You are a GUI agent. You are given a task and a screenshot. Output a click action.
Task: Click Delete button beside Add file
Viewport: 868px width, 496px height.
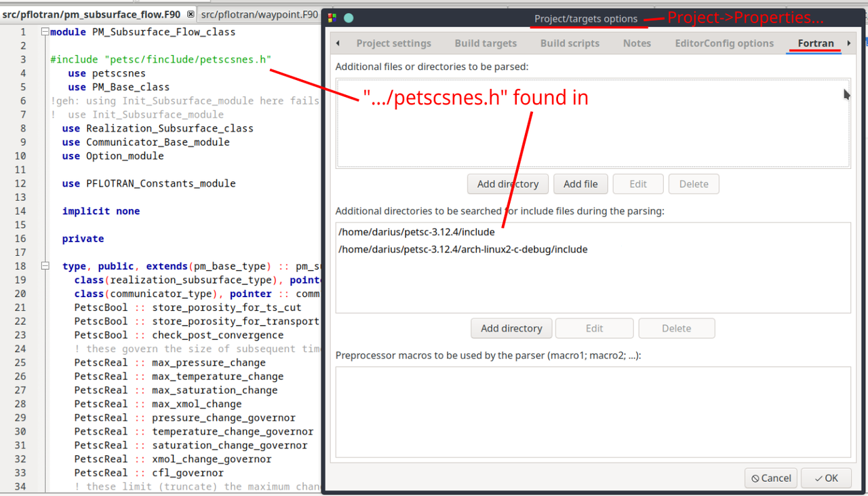pyautogui.click(x=694, y=184)
